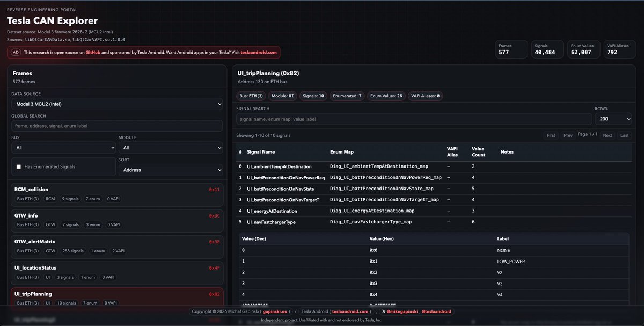Viewport: 644px width, 326px height.
Task: Click the 0x4 hex value cell
Action: tap(374, 295)
